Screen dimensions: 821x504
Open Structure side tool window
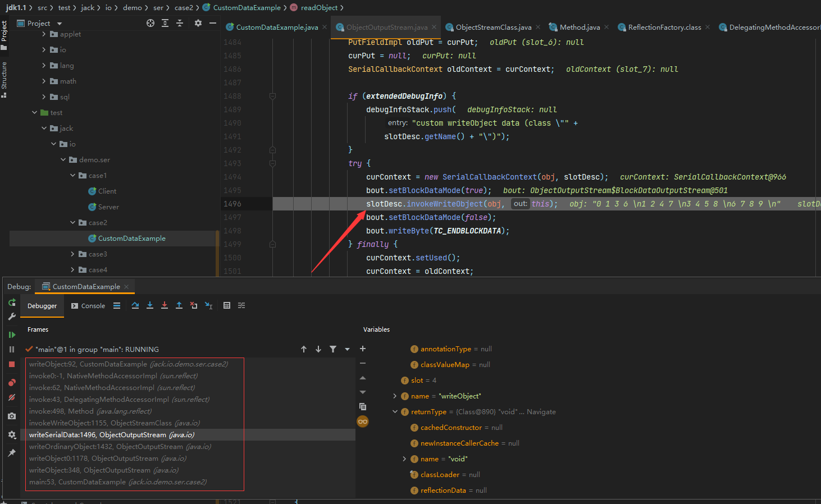tap(4, 79)
